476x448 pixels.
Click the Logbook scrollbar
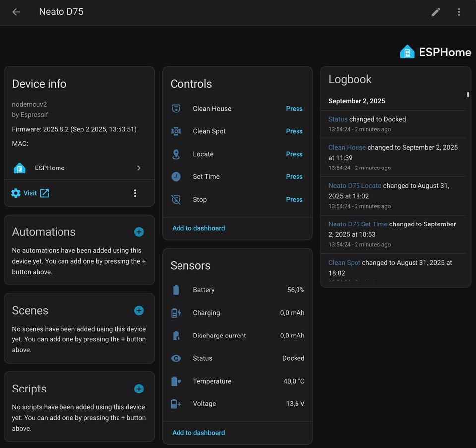[468, 94]
